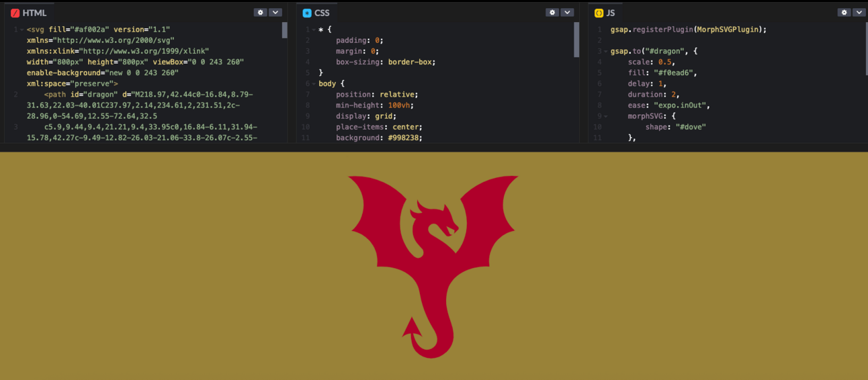868x380 pixels.
Task: Click the blue CSS asterisk icon
Action: tap(307, 13)
